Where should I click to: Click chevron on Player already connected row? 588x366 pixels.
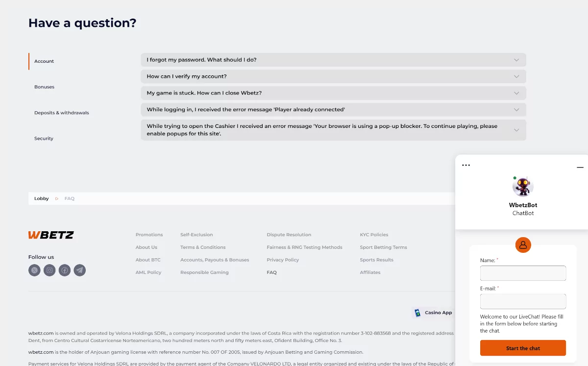[x=516, y=110]
